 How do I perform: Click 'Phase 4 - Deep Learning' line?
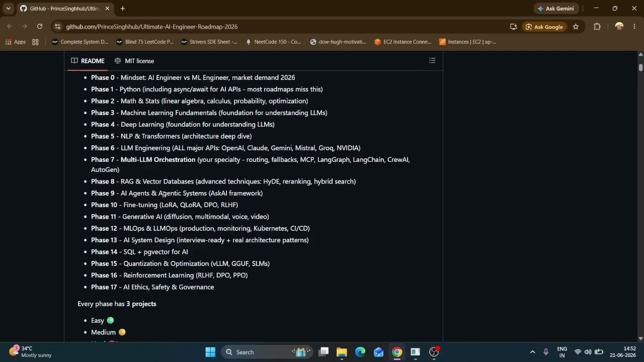pyautogui.click(x=183, y=124)
